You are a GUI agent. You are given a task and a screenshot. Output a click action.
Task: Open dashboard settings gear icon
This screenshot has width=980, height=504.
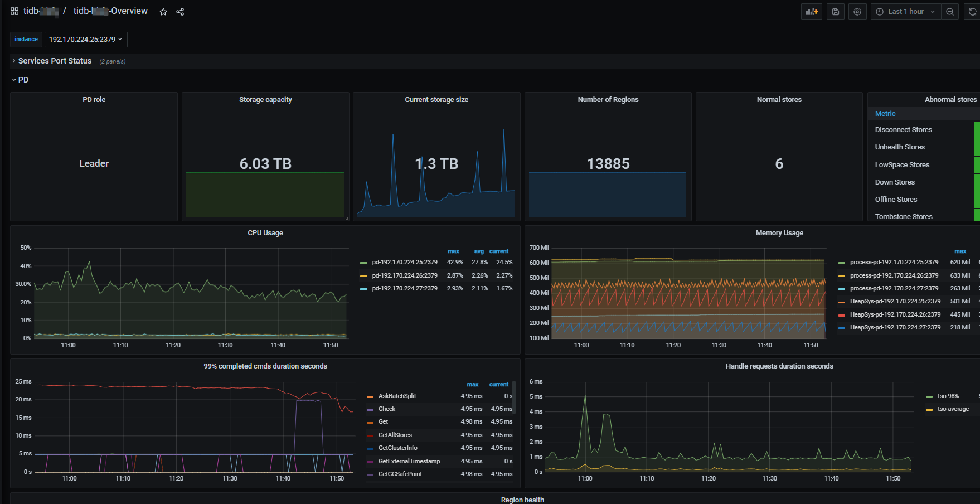point(857,12)
